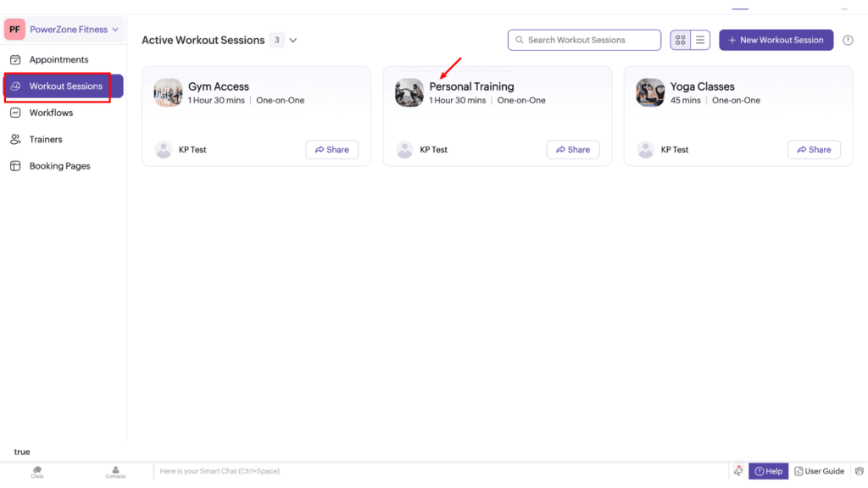Click the announcements megaphone icon near Help

pos(738,471)
